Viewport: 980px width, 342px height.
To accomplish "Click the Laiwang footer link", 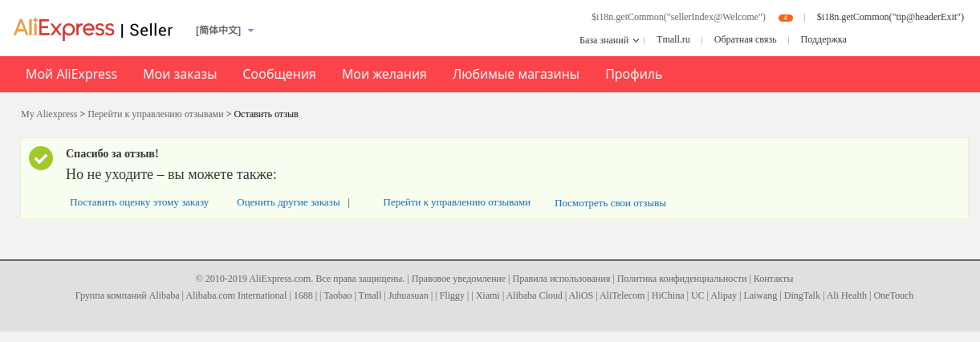I will [761, 295].
